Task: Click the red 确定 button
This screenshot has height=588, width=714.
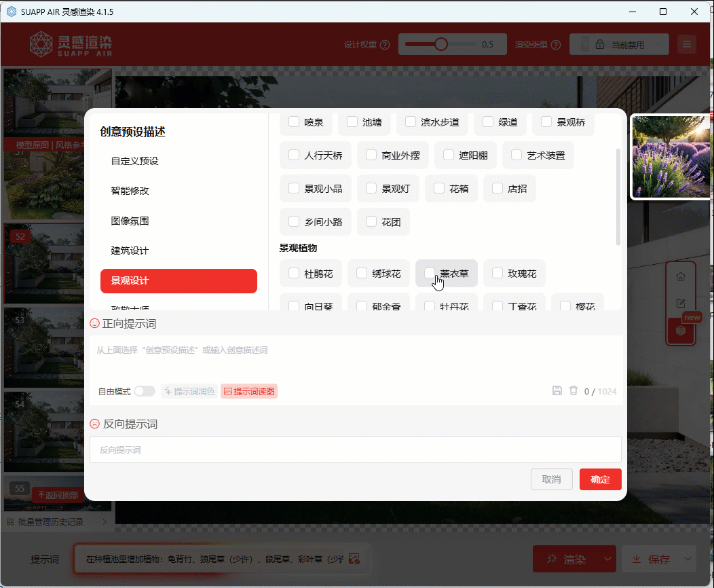Action: click(x=600, y=479)
